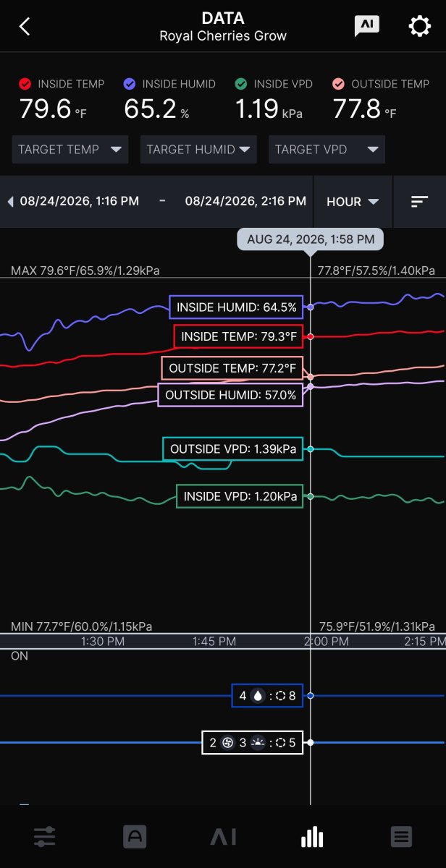446x868 pixels.
Task: Click the Inside Temp 79.3°F label
Action: [x=238, y=336]
